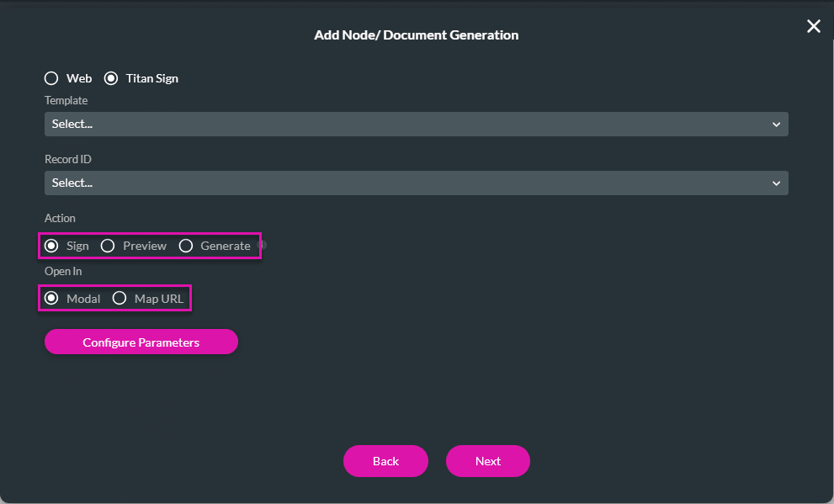Select Modal under Open In
The height and width of the screenshot is (504, 834).
pyautogui.click(x=51, y=298)
